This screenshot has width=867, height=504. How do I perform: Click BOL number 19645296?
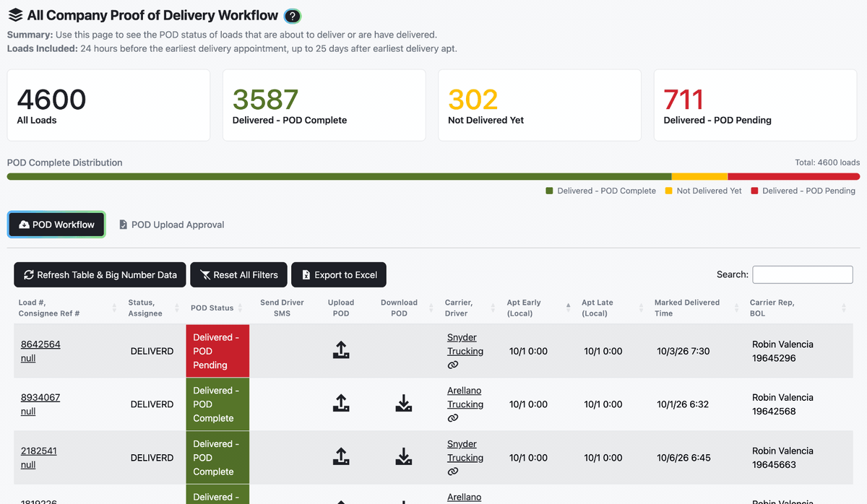click(774, 358)
